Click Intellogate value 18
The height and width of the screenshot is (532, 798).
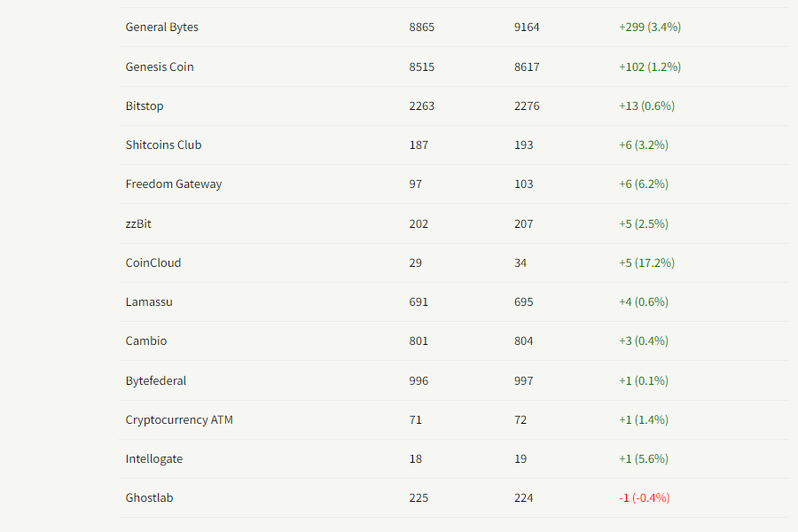pos(415,458)
